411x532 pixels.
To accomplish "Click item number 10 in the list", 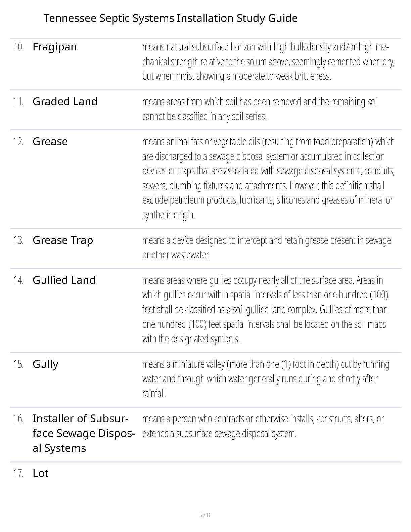I will click(x=18, y=47).
